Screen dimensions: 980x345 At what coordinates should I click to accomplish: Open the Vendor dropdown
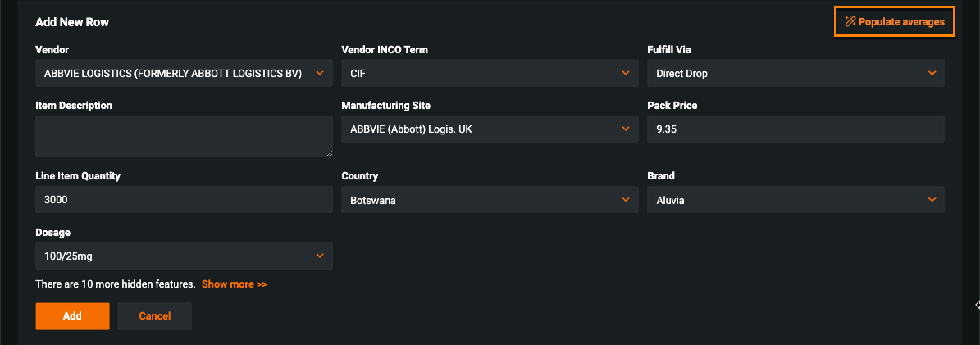click(173, 73)
